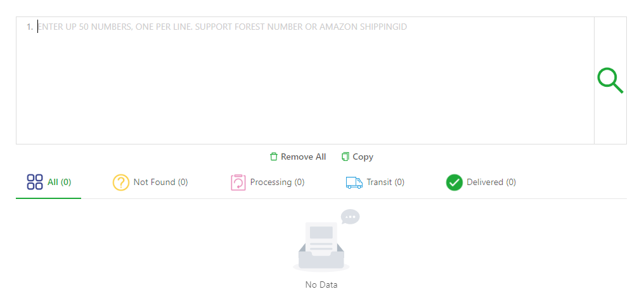Click the gray speech bubble icon
The image size is (644, 301).
click(x=350, y=217)
